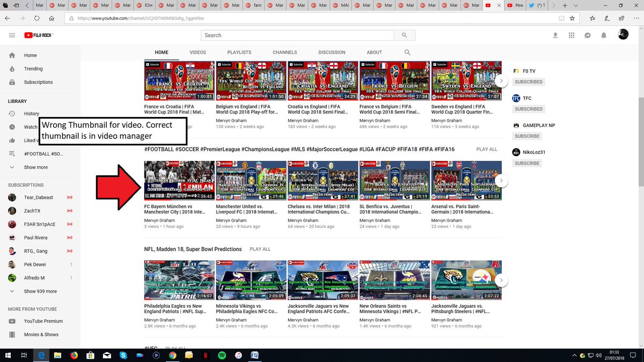
Task: Add page to favorites star icon
Action: [572, 18]
